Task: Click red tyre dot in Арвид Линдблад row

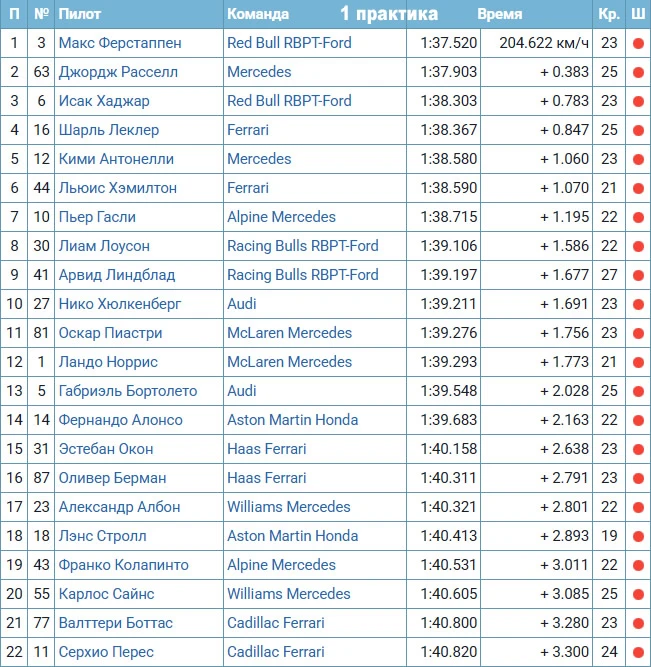Action: tap(638, 275)
